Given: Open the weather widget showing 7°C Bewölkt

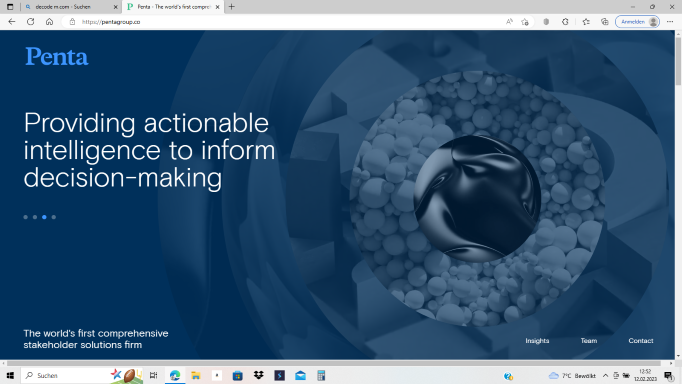Looking at the screenshot, I should pyautogui.click(x=572, y=375).
